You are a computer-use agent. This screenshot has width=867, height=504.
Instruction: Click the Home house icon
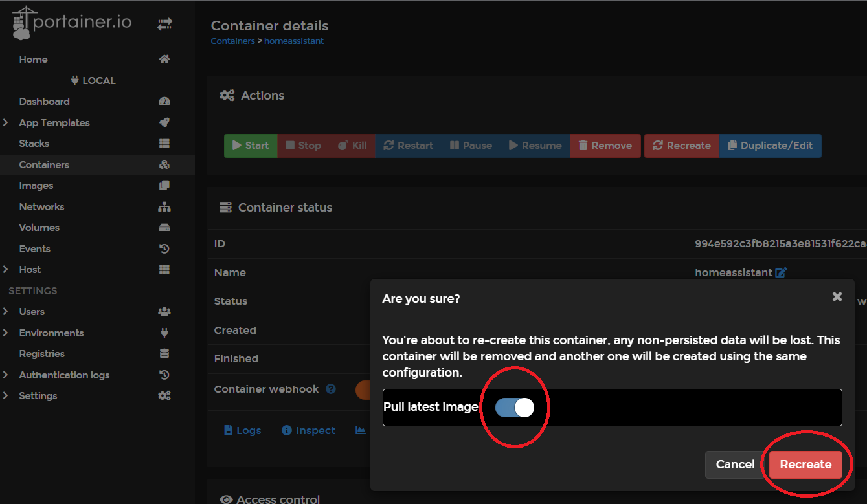point(164,60)
